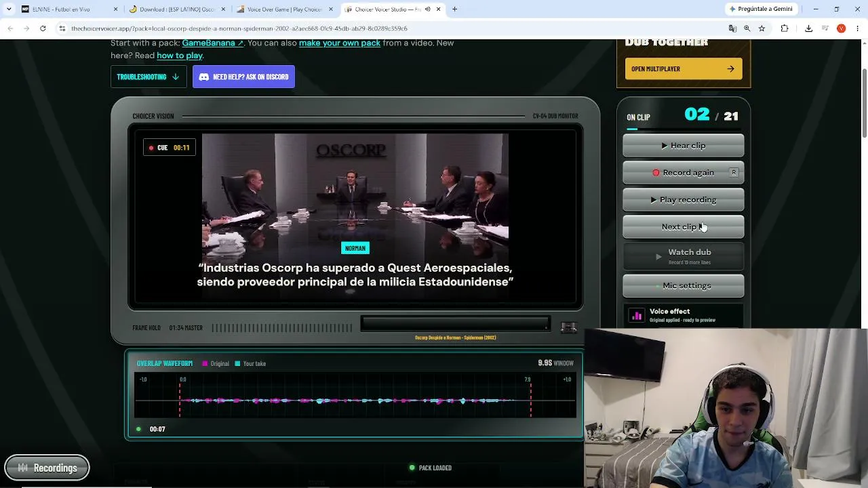The width and height of the screenshot is (868, 488).
Task: Open the zoom magnifier icon in address bar
Action: pos(747,28)
